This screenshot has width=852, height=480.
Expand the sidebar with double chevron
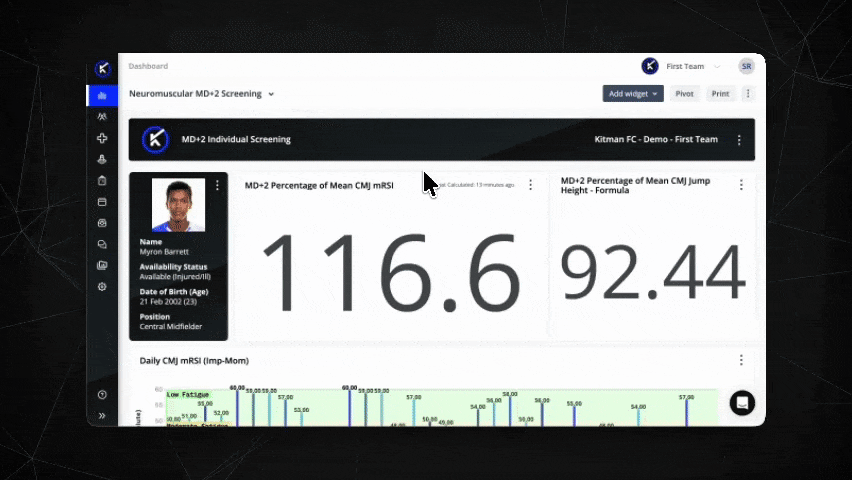(x=102, y=415)
